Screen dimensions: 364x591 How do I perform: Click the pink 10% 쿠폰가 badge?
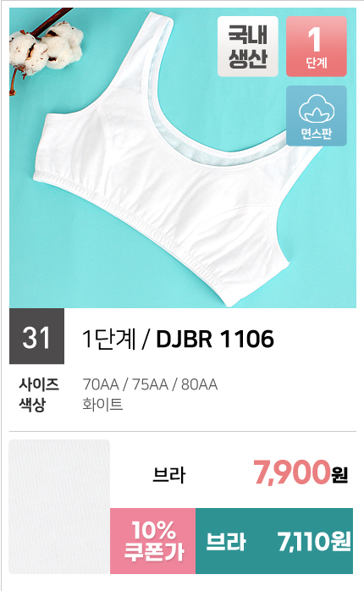point(152,541)
